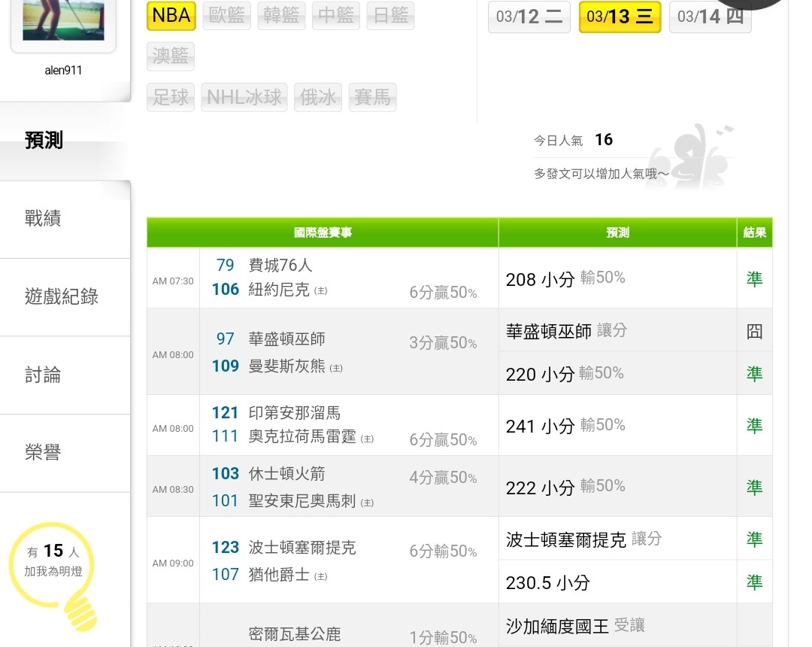Go to date 03/14 四
This screenshot has height=647, width=812.
tap(710, 17)
